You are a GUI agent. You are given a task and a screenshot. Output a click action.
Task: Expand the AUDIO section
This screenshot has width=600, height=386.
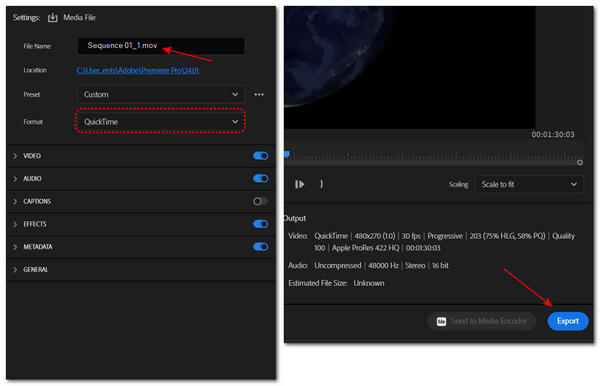tap(15, 179)
